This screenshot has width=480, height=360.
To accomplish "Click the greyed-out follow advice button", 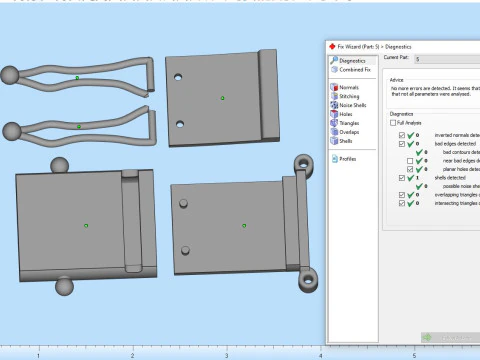I will 450,338.
